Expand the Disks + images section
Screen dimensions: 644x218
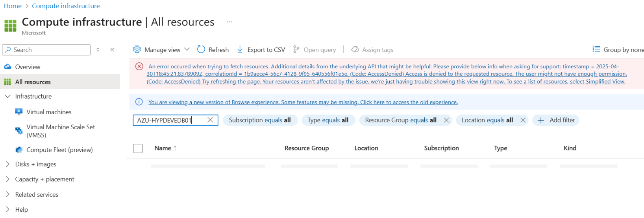(x=7, y=164)
